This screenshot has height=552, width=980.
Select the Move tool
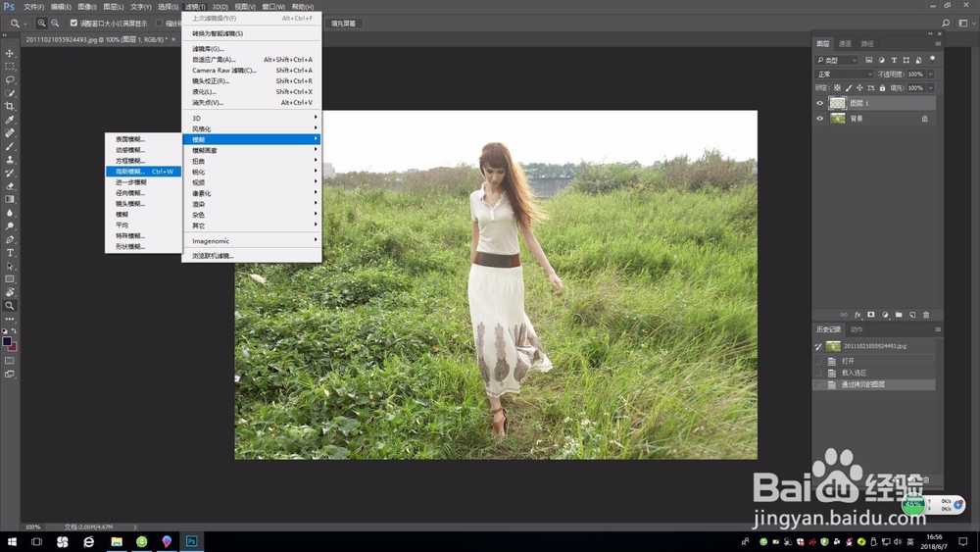tap(10, 53)
